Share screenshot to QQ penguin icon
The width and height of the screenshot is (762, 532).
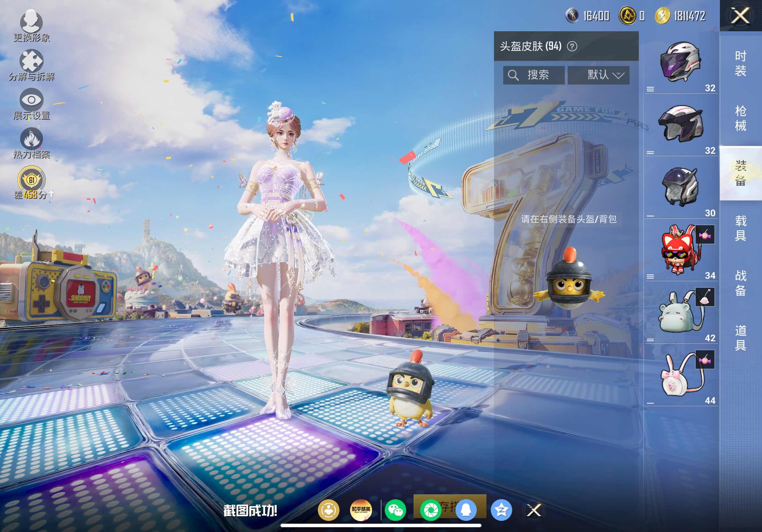(466, 510)
